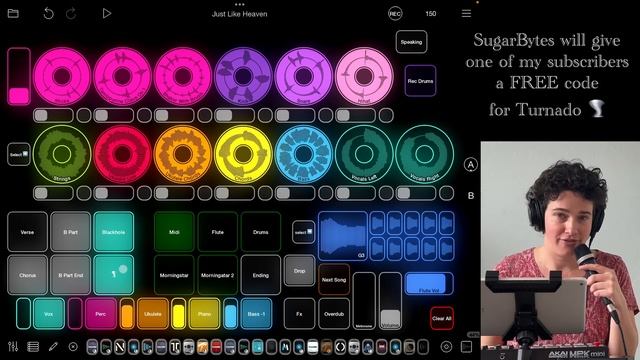Screen dimensions: 640x360
Task: Open the red plugin in the dock
Action: pos(216,347)
